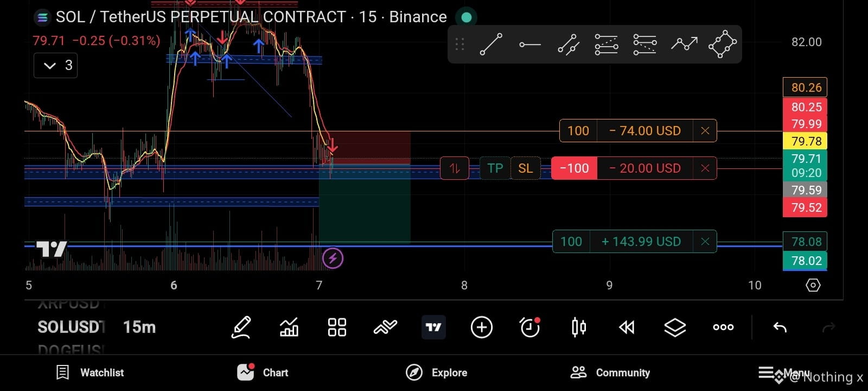The height and width of the screenshot is (391, 868).
Task: Select the Horizontal Ray drawing tool
Action: coord(529,45)
